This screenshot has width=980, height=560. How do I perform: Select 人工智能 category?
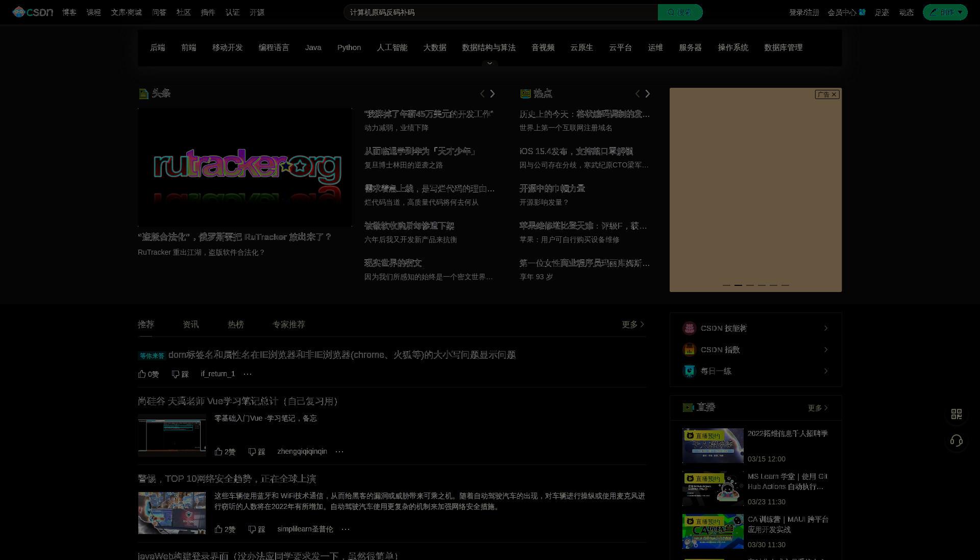click(x=392, y=47)
